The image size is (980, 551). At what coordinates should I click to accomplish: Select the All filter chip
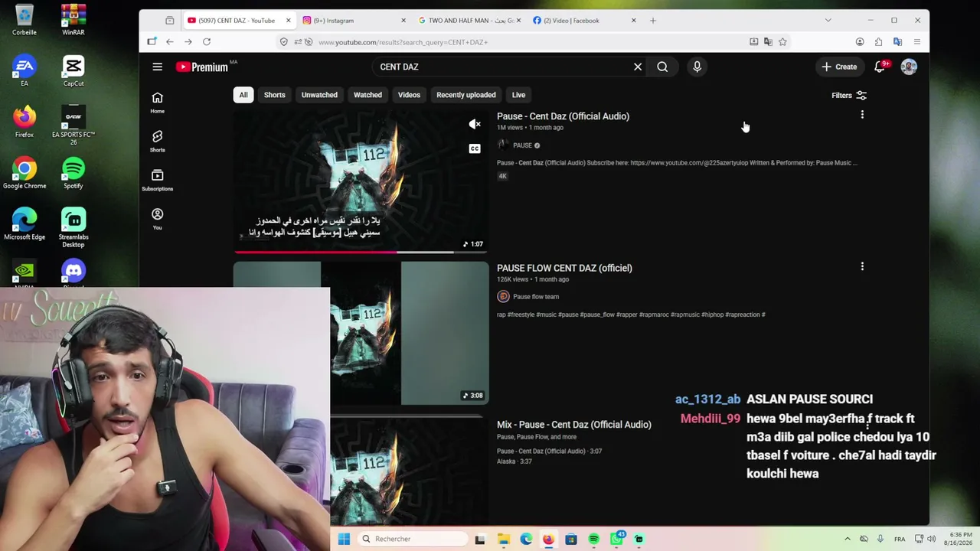[x=243, y=95]
